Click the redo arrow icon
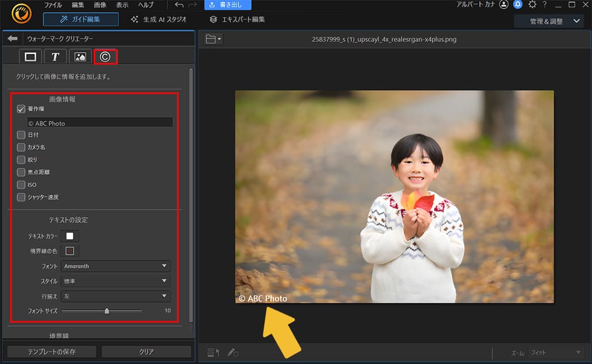This screenshot has height=364, width=592. (x=193, y=5)
